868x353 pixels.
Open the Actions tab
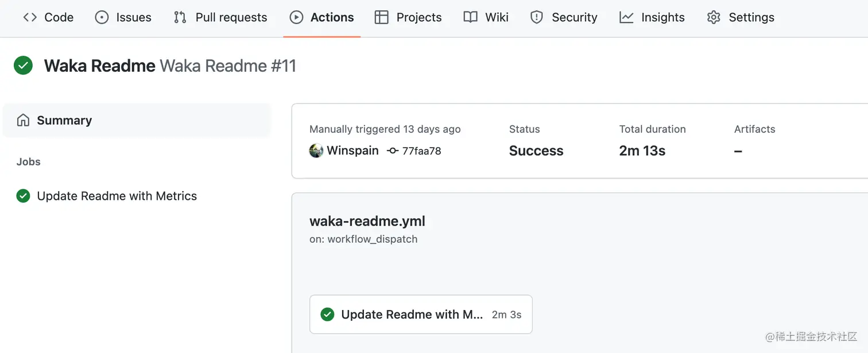(x=321, y=17)
